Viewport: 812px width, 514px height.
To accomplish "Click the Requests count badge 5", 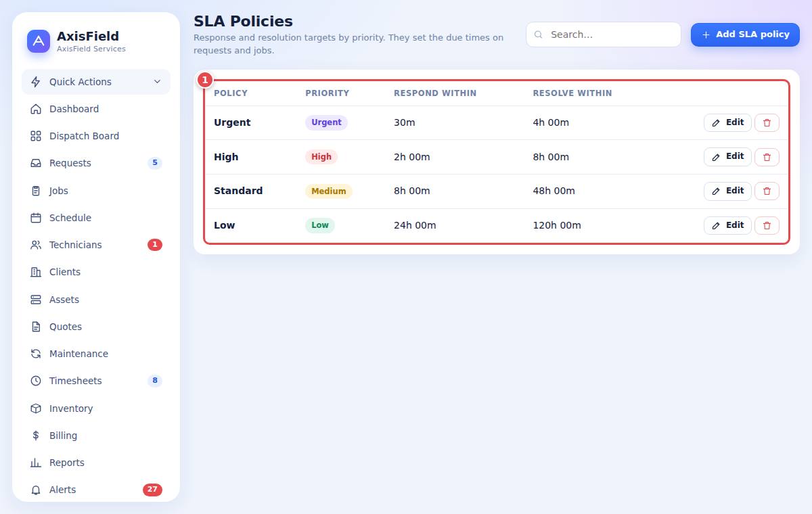I will (155, 163).
